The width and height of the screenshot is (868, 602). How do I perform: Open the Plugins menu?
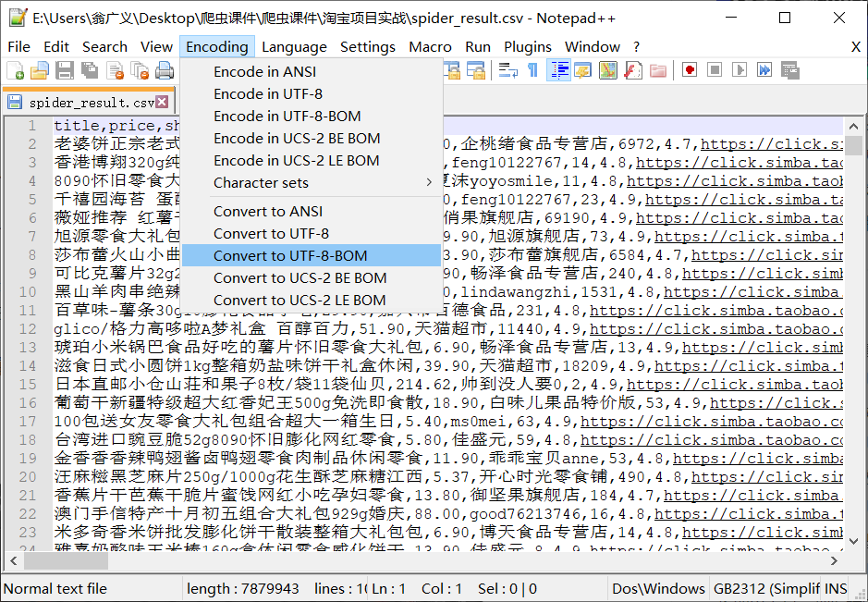[528, 47]
